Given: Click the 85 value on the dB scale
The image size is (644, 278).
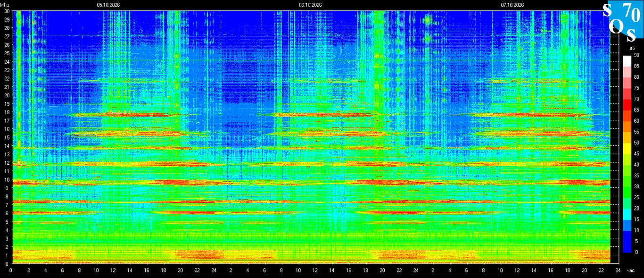Looking at the screenshot, I should pyautogui.click(x=636, y=66).
